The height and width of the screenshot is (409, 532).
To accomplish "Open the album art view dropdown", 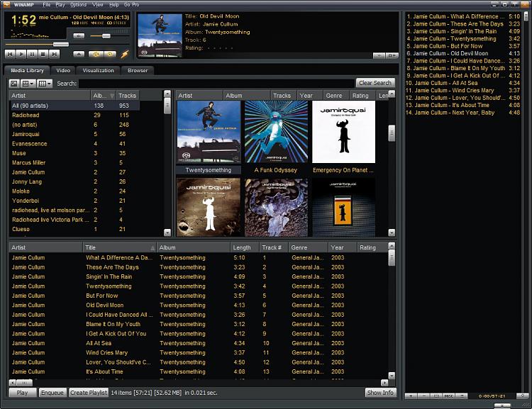I will 28,84.
